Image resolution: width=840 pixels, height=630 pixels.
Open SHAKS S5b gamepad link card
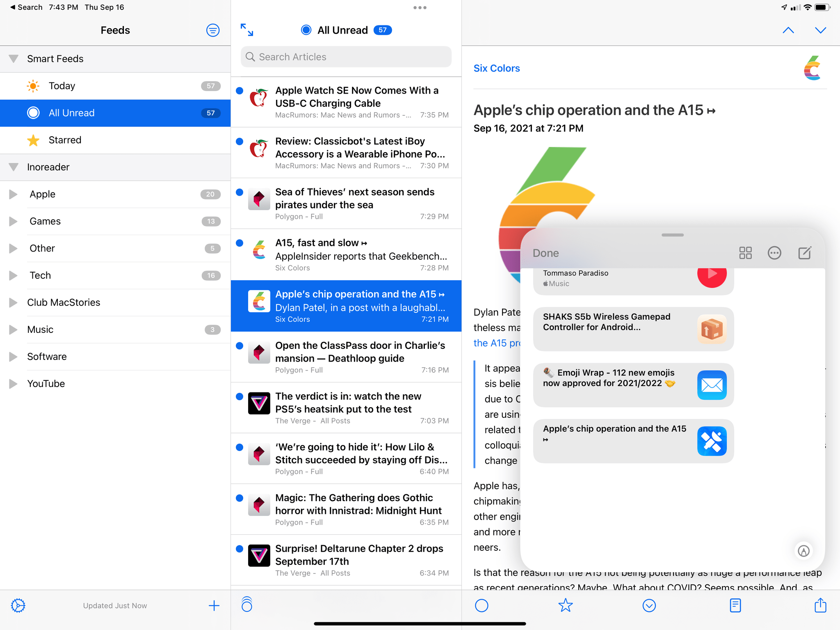pyautogui.click(x=633, y=329)
